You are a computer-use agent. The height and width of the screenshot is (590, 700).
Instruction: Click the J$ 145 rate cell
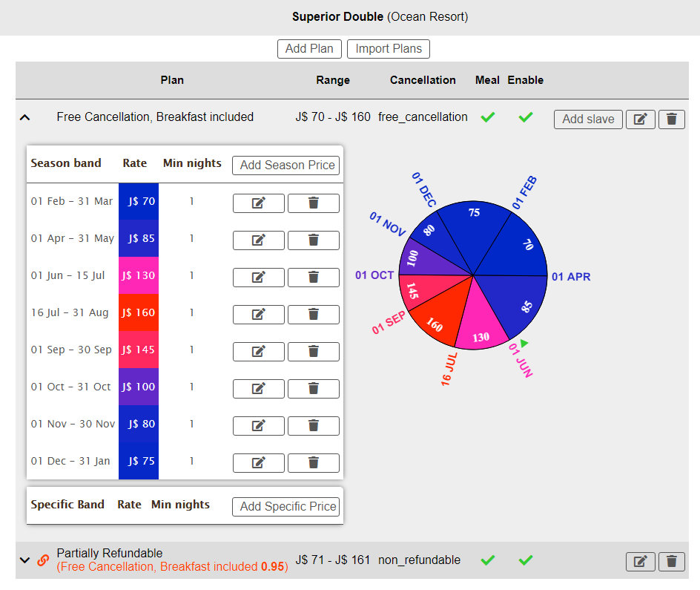(x=139, y=350)
